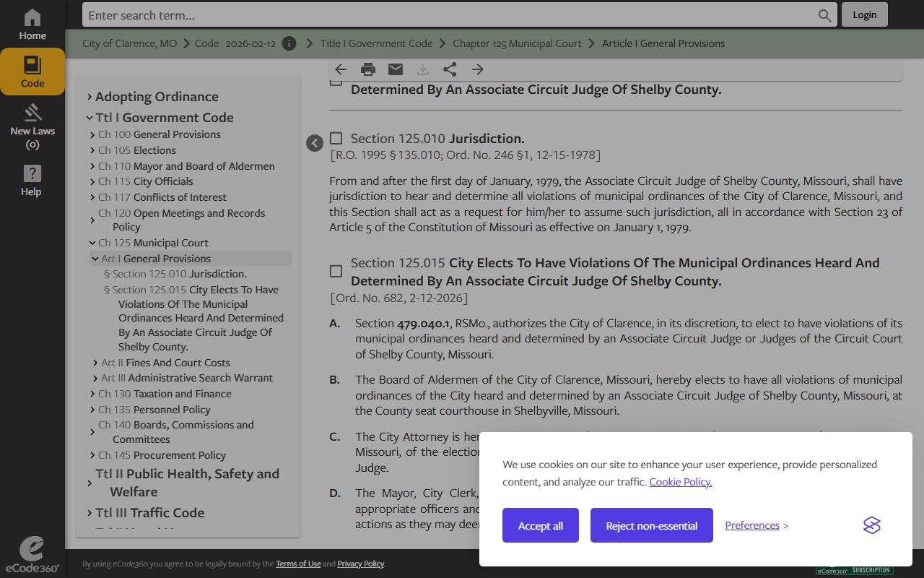Open Privacy Policy footer link
The width and height of the screenshot is (924, 578).
(360, 564)
